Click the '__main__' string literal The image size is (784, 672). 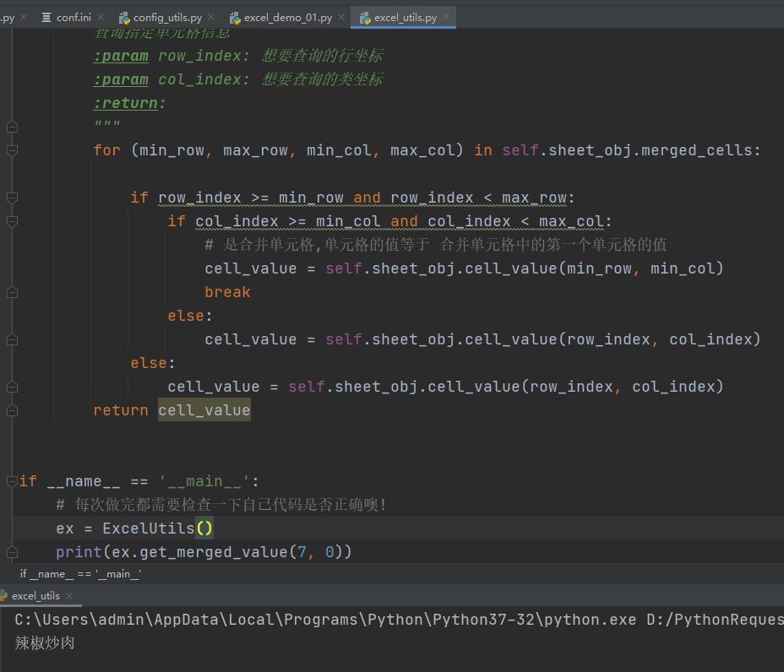pos(204,481)
